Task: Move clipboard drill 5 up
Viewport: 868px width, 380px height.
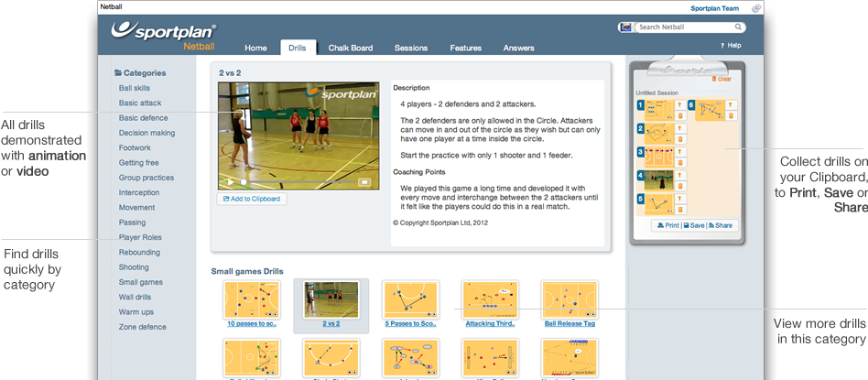Action: [x=679, y=199]
